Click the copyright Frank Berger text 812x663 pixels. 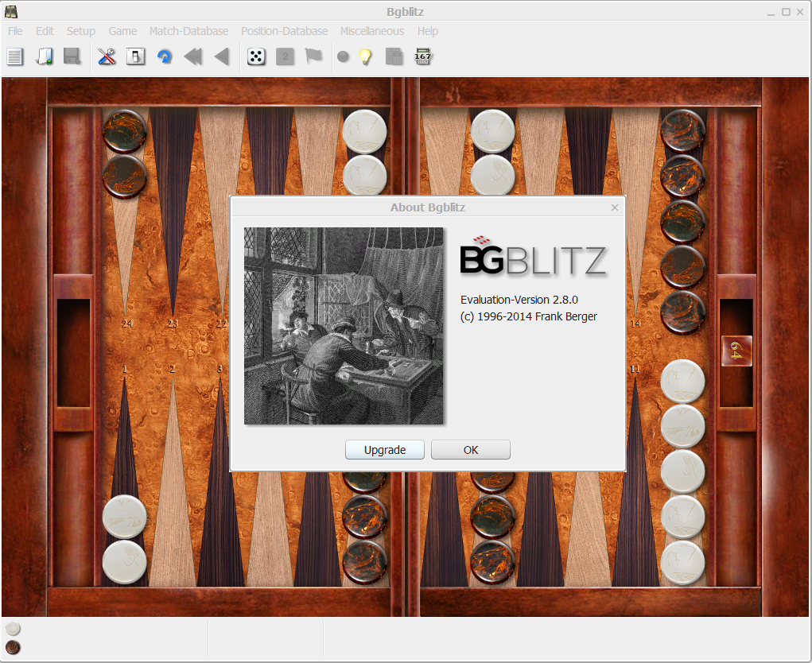pos(529,316)
